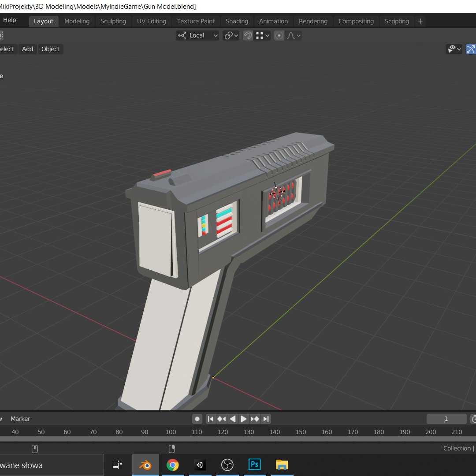Switch to the Shading workspace tab
Screen dimensions: 476x476
[x=237, y=21]
